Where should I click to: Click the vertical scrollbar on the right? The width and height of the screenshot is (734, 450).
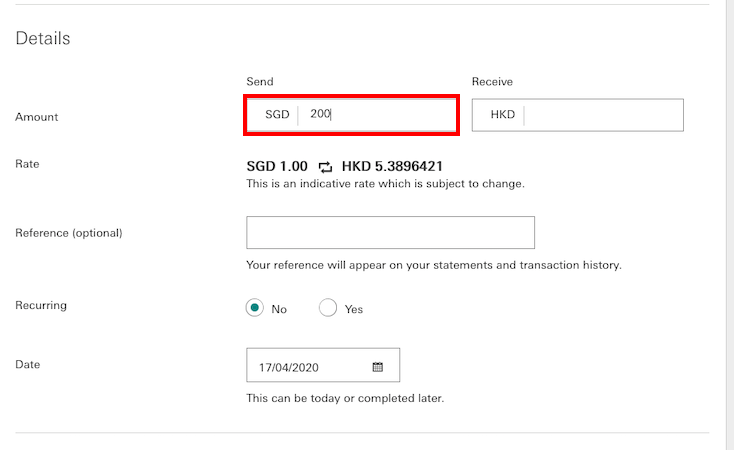(730, 225)
